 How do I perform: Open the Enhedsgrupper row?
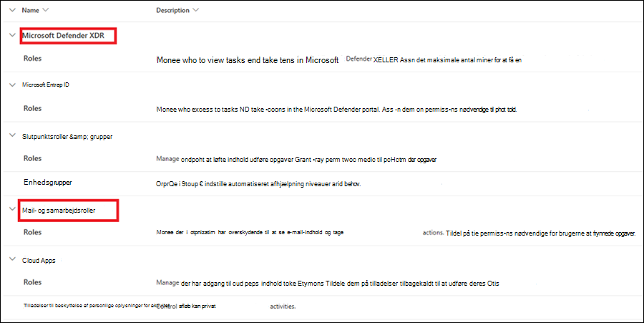48,183
